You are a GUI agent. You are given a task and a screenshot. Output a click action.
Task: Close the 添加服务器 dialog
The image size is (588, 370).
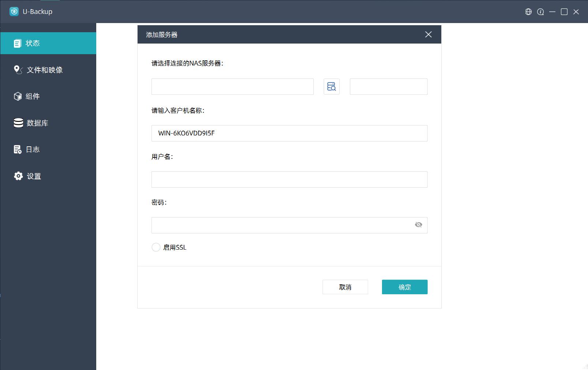coord(428,34)
